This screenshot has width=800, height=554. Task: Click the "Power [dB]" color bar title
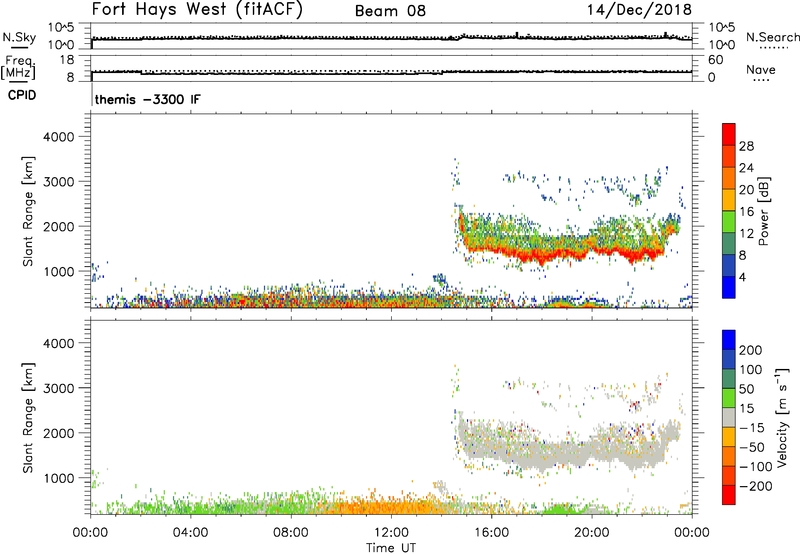pyautogui.click(x=763, y=211)
